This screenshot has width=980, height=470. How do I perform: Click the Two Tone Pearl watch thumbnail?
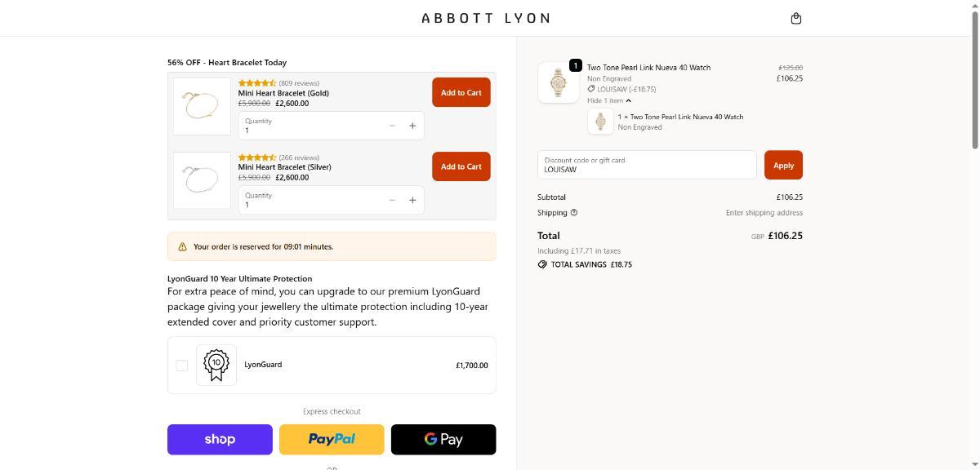559,82
